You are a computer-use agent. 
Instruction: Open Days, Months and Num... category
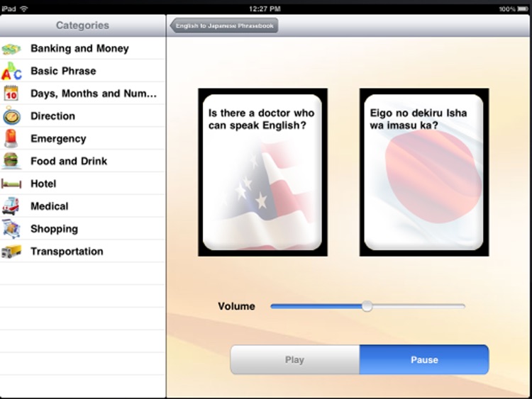click(83, 94)
